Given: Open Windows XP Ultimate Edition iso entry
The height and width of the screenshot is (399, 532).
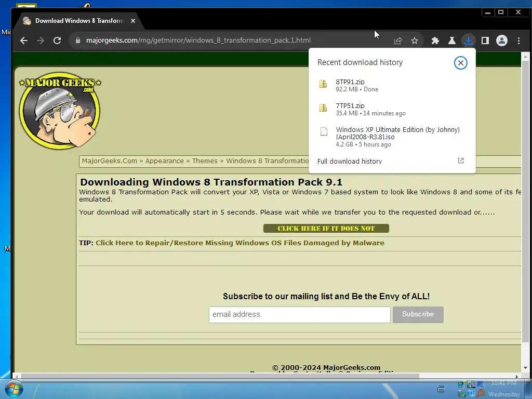Looking at the screenshot, I should (x=392, y=137).
